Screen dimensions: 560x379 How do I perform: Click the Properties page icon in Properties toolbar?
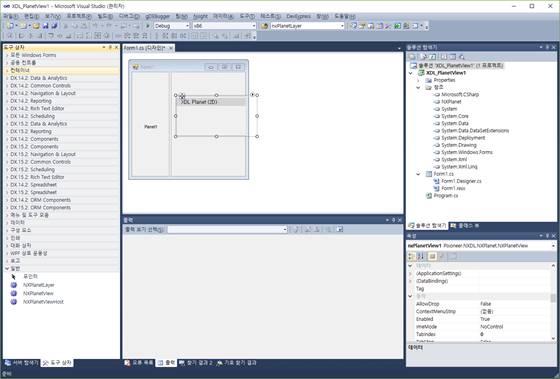tap(432, 256)
